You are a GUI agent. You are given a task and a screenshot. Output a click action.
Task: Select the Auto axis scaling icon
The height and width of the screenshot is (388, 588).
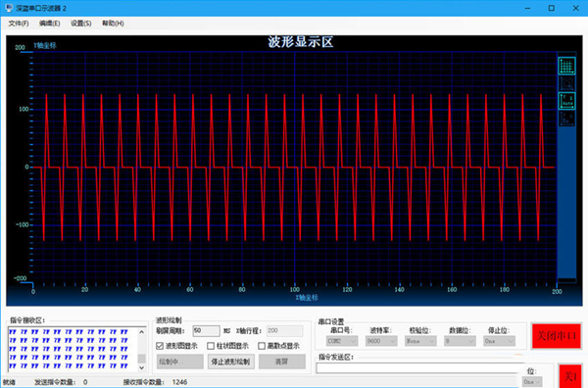pos(566,101)
